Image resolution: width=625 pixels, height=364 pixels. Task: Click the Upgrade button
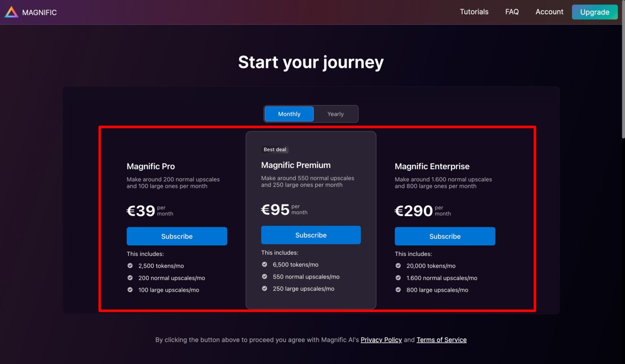click(x=594, y=12)
